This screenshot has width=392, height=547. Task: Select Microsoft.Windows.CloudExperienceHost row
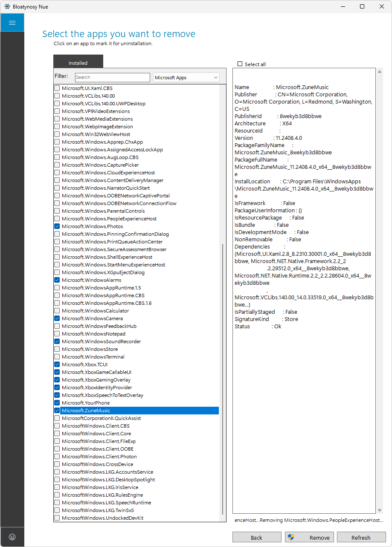[x=136, y=173]
